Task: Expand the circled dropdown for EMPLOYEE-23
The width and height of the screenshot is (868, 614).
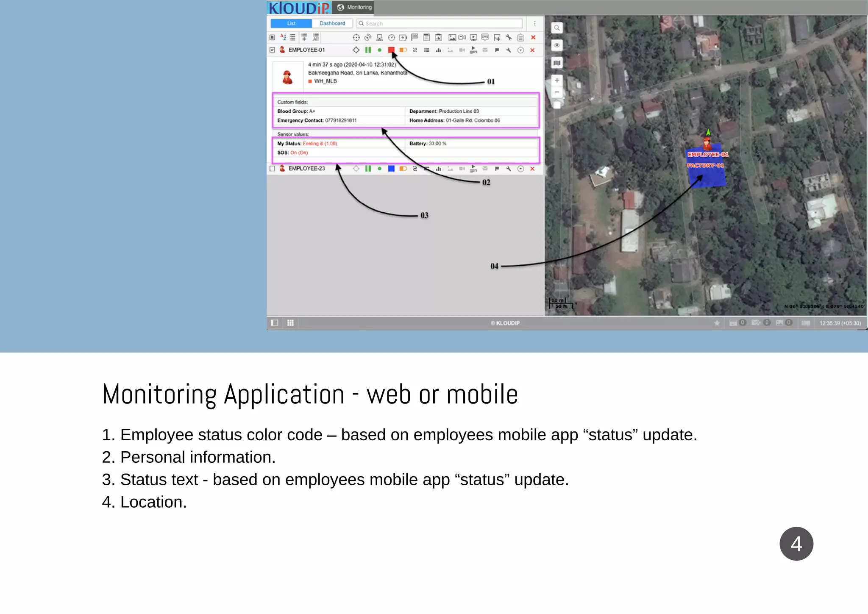Action: click(x=520, y=169)
